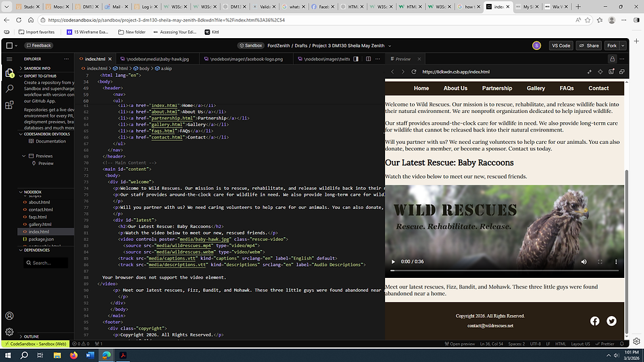Play the Wild Rescues video
The height and width of the screenshot is (362, 644).
point(393,262)
